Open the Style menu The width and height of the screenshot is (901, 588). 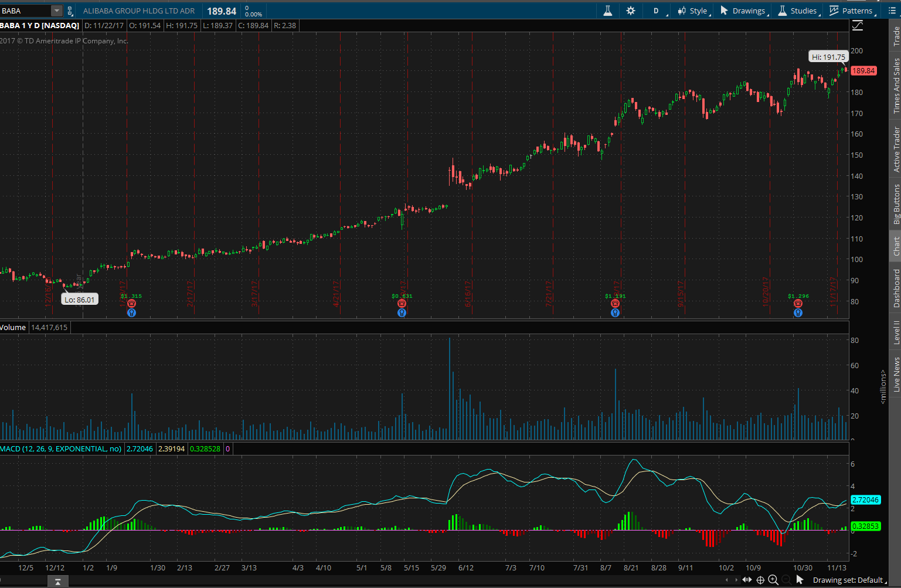(693, 11)
